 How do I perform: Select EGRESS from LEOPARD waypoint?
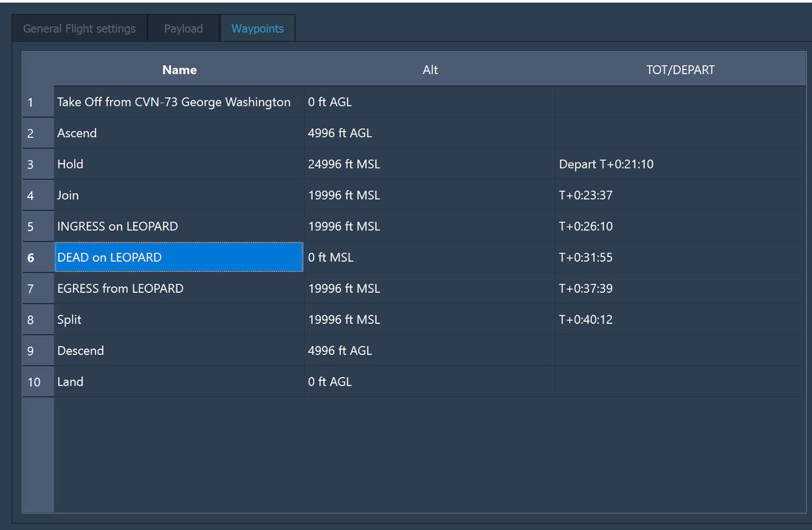(179, 289)
